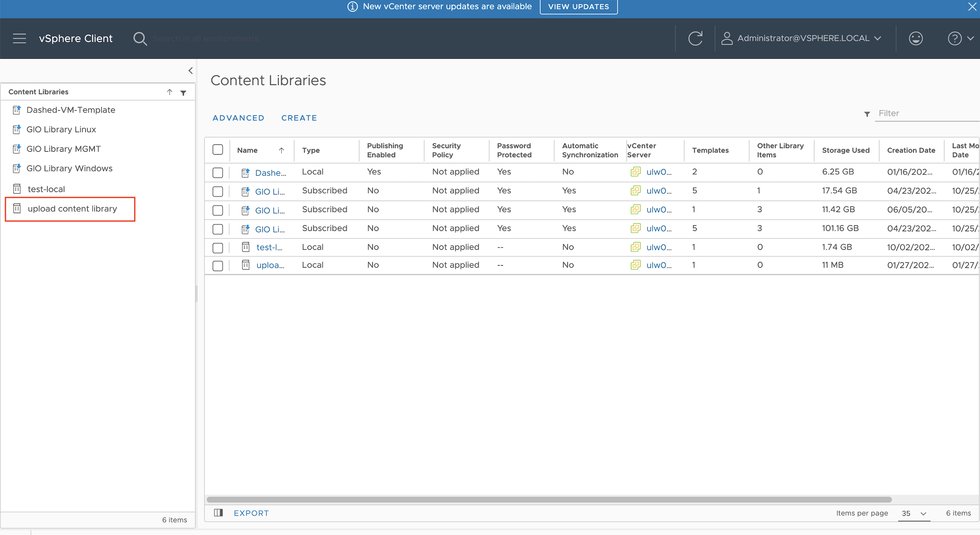Image resolution: width=980 pixels, height=535 pixels.
Task: Sort the sidebar Content Libraries list
Action: tap(170, 92)
